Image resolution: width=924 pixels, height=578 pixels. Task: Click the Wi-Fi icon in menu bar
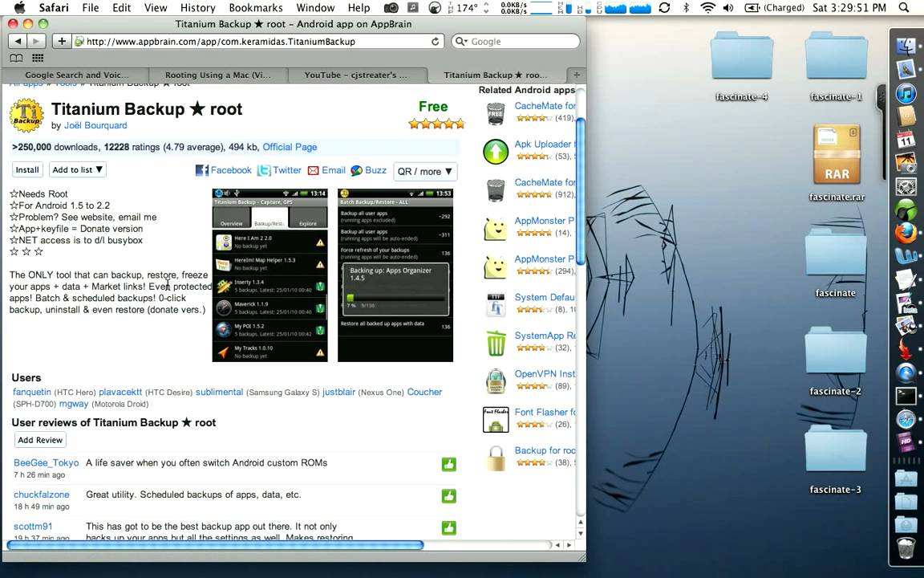(707, 8)
